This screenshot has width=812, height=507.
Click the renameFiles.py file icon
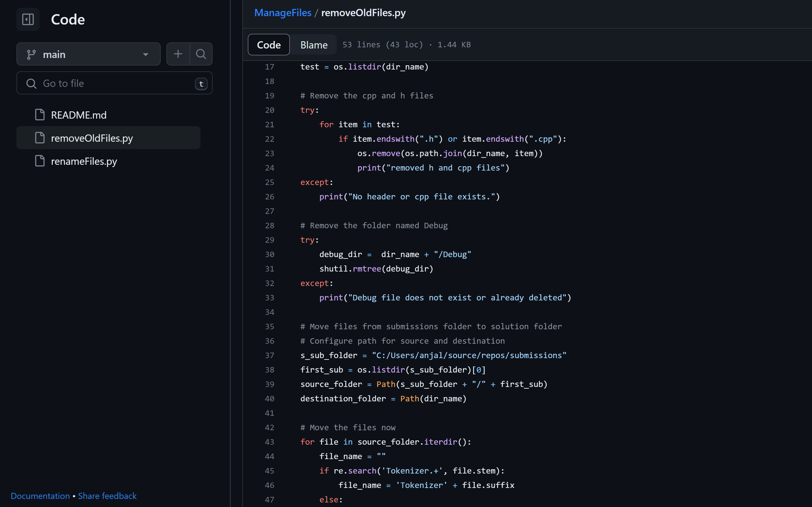pos(40,161)
